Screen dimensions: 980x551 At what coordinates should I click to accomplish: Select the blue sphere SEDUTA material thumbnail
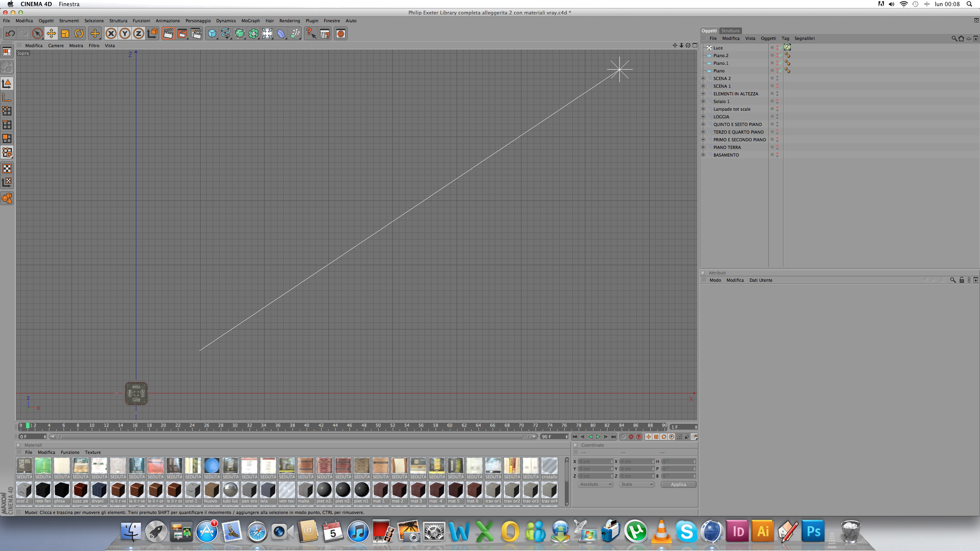(x=212, y=466)
